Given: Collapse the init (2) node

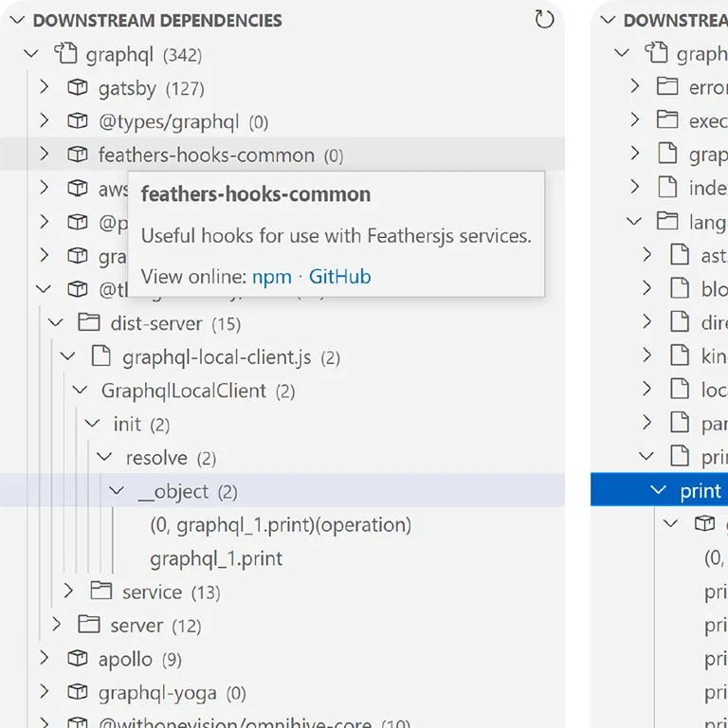Looking at the screenshot, I should click(x=92, y=424).
